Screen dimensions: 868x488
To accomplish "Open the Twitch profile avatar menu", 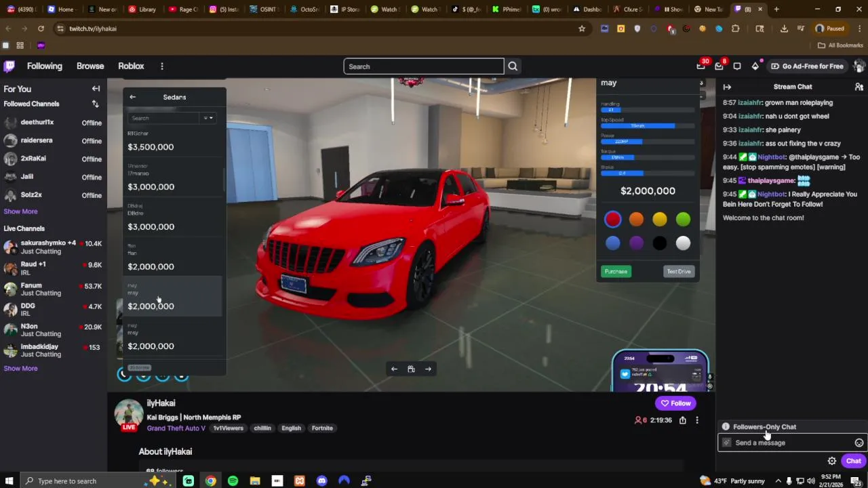I will click(x=859, y=66).
